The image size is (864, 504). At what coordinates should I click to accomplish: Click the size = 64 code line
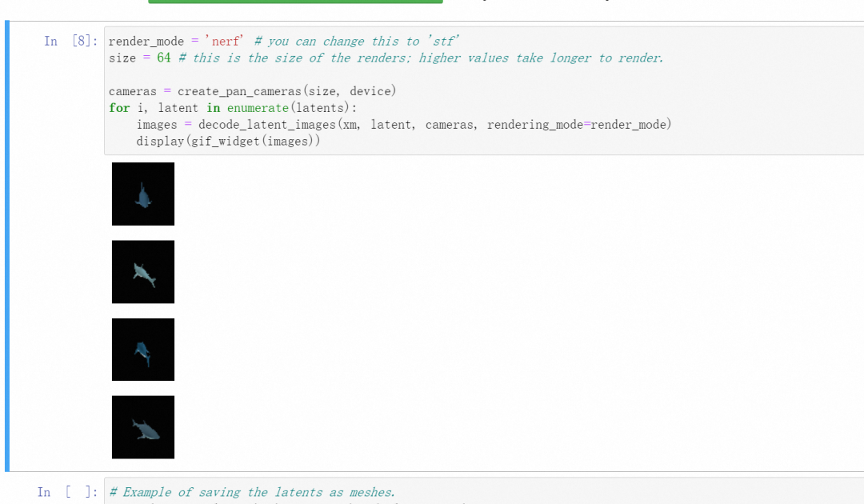click(386, 58)
